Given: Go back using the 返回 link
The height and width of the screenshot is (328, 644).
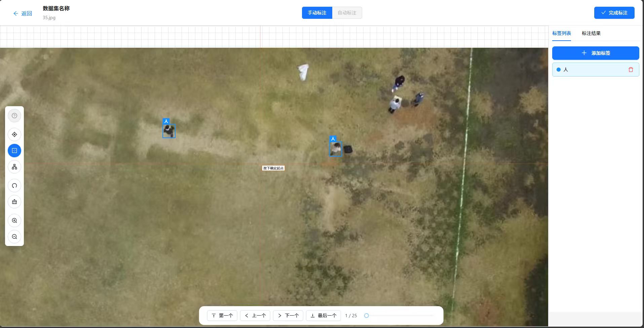Looking at the screenshot, I should click(x=23, y=13).
